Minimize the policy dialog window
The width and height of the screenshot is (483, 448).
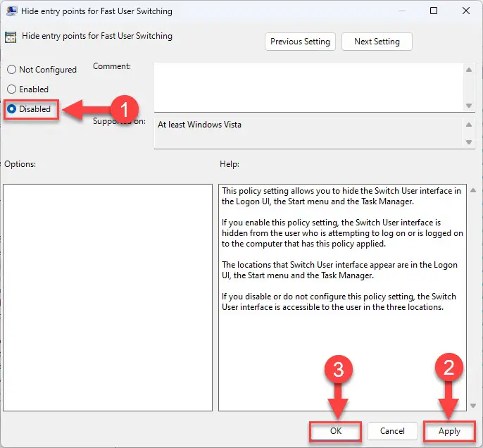coord(401,11)
